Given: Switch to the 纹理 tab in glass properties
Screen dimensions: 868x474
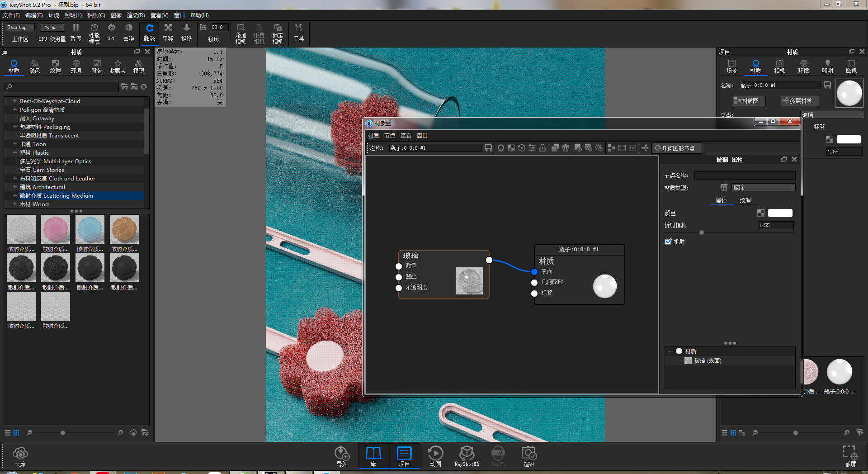Looking at the screenshot, I should point(745,200).
